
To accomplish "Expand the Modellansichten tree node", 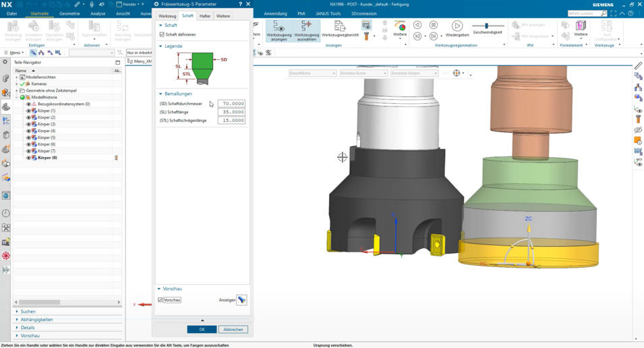I will click(17, 78).
